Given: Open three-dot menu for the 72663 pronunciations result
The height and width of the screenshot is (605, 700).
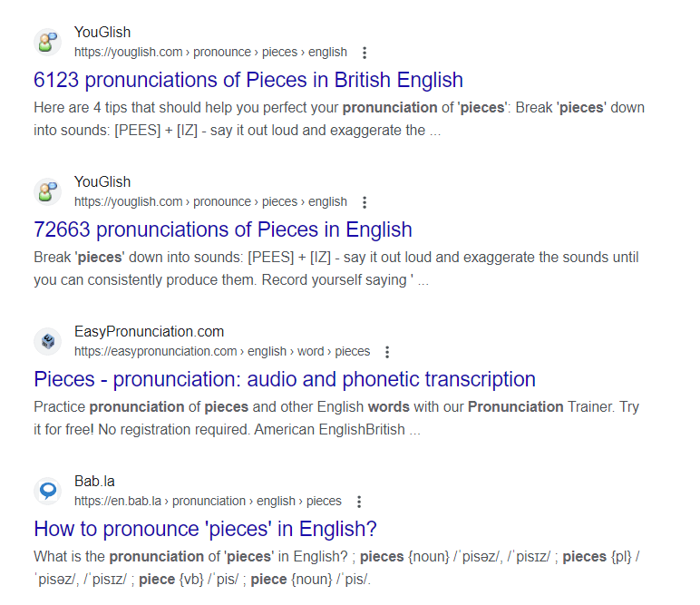Looking at the screenshot, I should pyautogui.click(x=365, y=202).
